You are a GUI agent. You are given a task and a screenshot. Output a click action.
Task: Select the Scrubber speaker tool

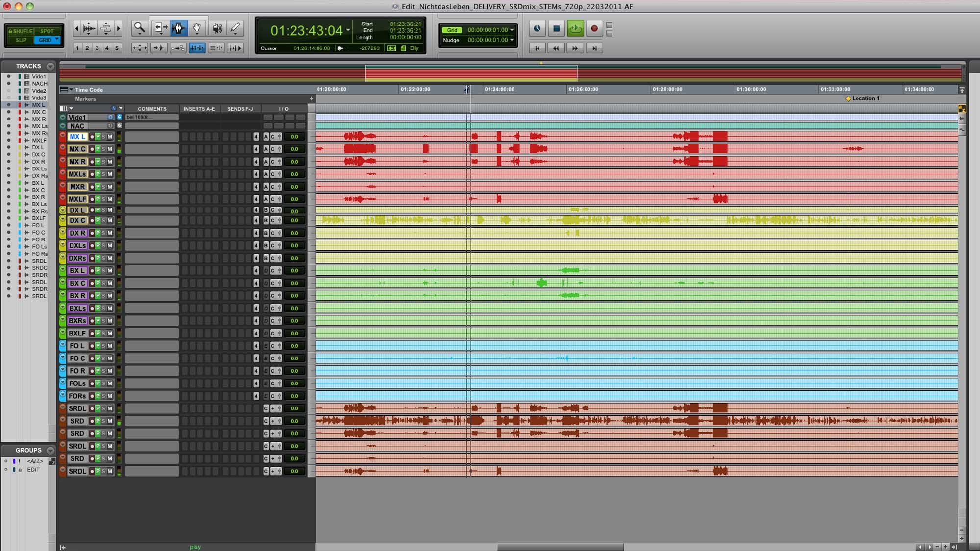(x=217, y=28)
